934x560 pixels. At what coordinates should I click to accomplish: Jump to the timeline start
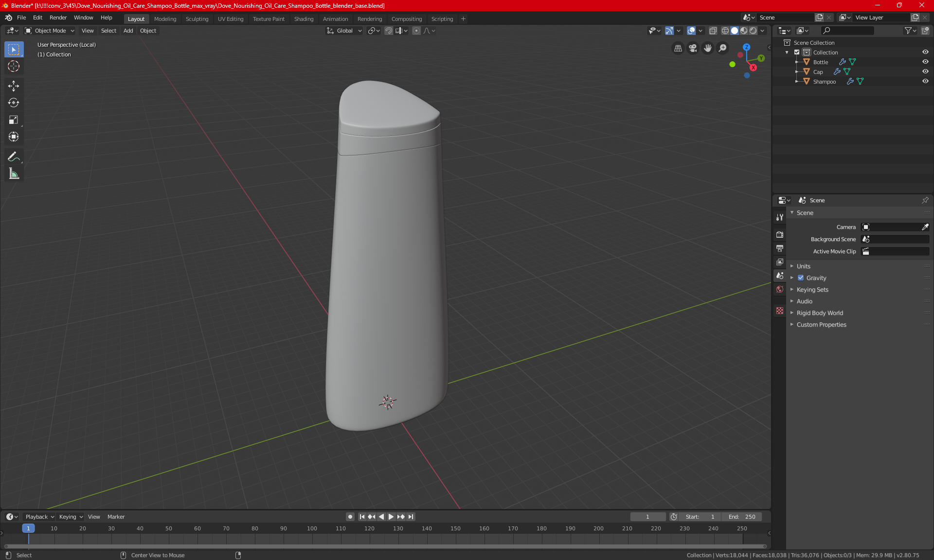(362, 517)
